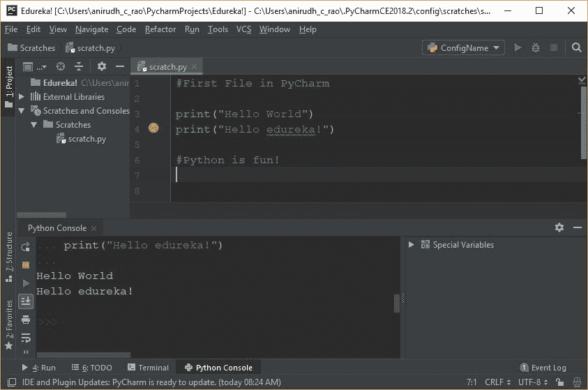Open the Navigate menu

(91, 29)
